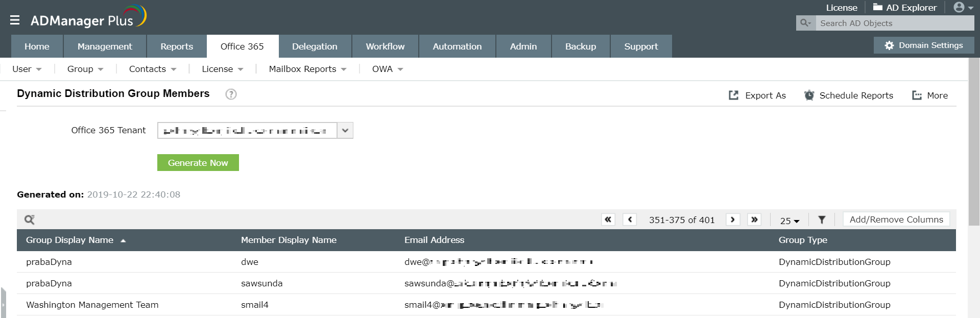Switch to the Delegation tab
Viewport: 980px width, 318px height.
(x=315, y=46)
